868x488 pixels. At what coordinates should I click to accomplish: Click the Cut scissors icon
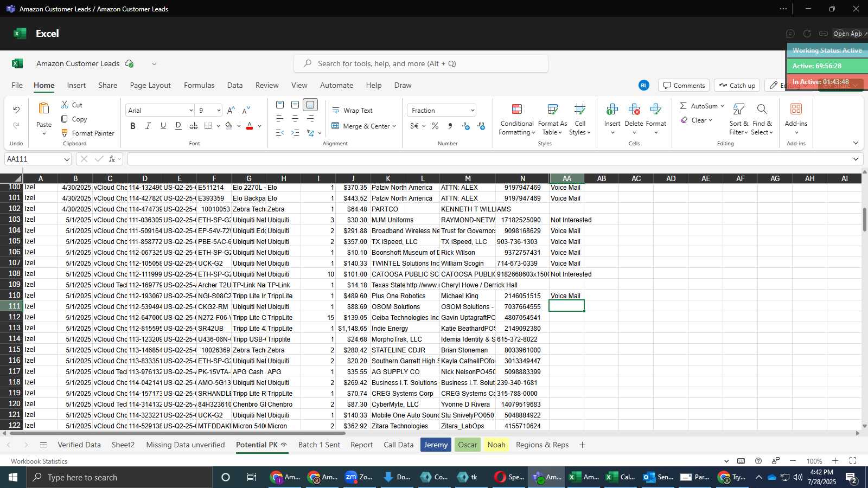65,105
